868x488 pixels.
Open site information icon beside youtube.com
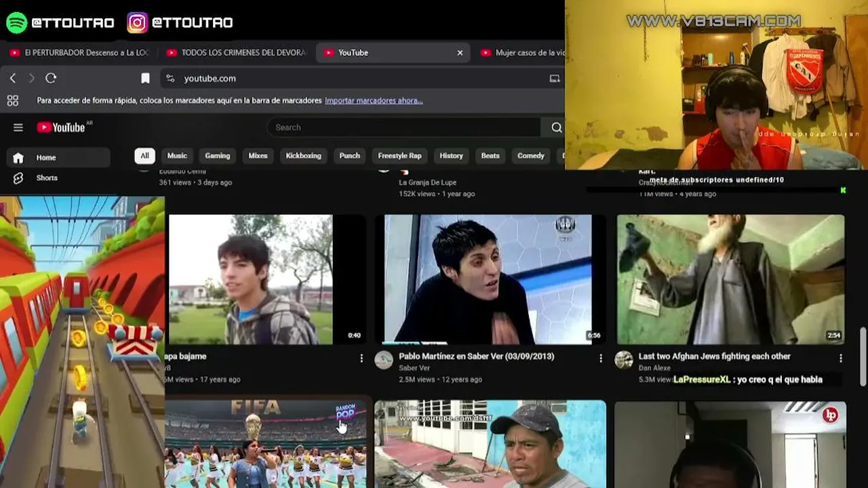coord(170,79)
